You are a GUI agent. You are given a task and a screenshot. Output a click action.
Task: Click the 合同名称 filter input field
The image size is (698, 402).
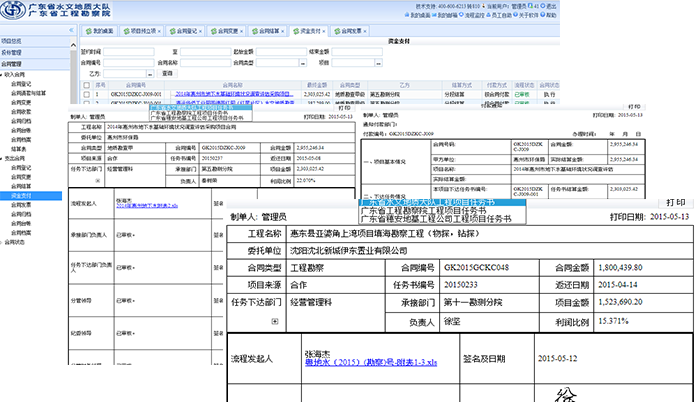[205, 63]
